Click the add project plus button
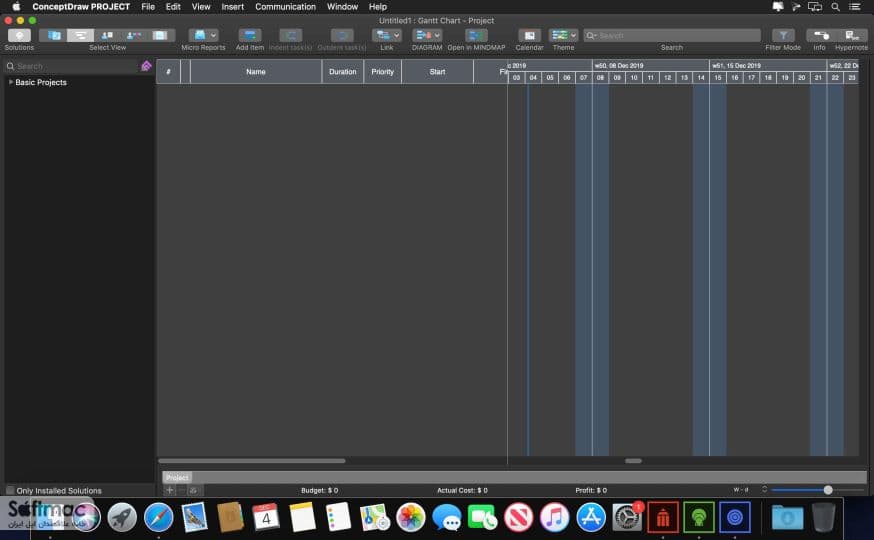 click(169, 490)
